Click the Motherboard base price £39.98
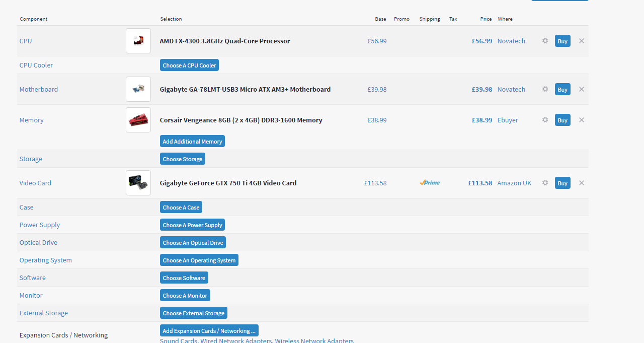The width and height of the screenshot is (644, 343). 377,89
